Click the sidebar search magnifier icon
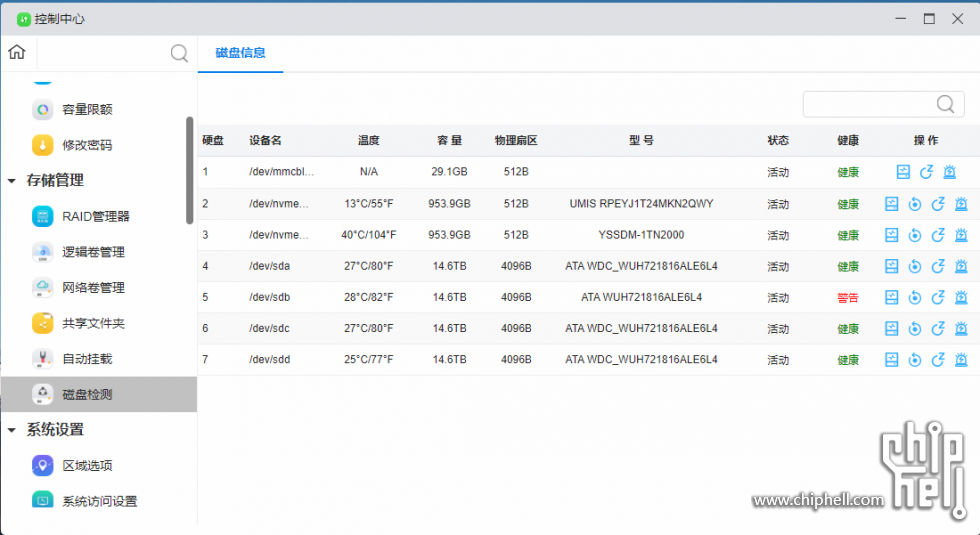Image resolution: width=980 pixels, height=535 pixels. pyautogui.click(x=179, y=53)
